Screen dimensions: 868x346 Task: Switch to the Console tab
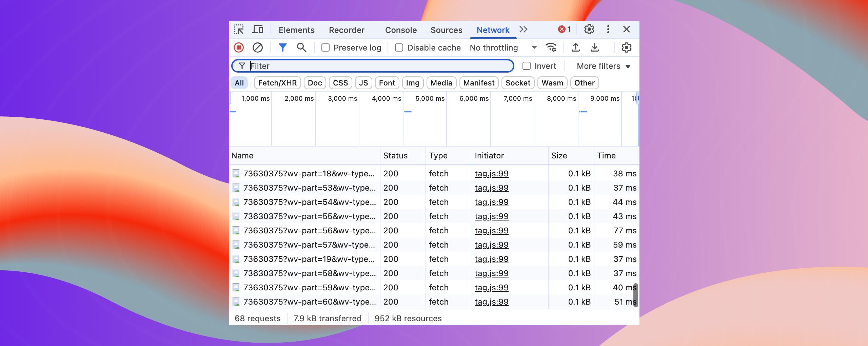(x=401, y=30)
